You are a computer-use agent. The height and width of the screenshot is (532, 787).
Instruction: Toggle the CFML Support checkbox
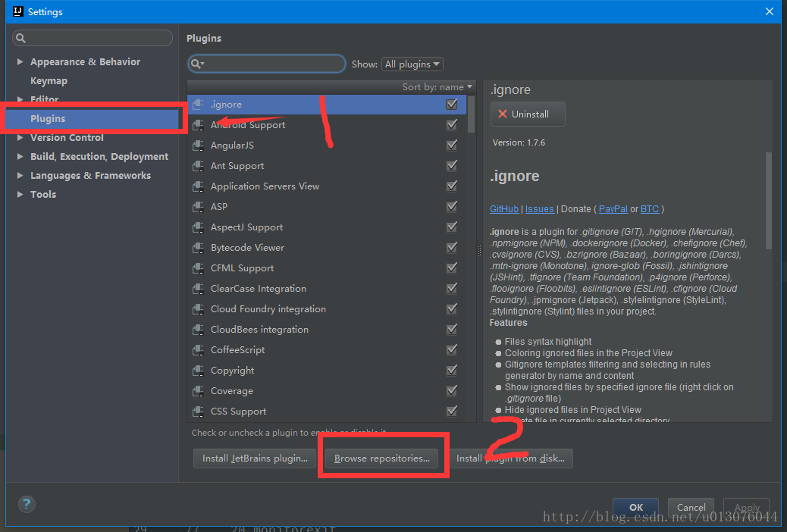[x=452, y=268]
